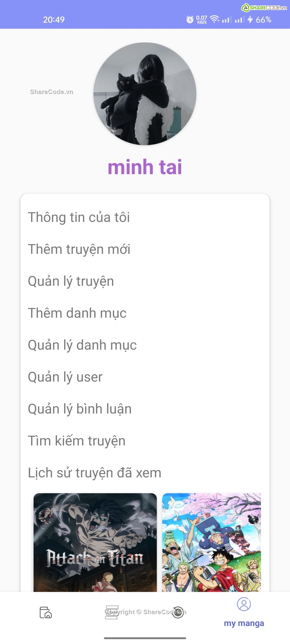The image size is (290, 644).
Task: Tap the stacked books library icon
Action: pyautogui.click(x=112, y=612)
